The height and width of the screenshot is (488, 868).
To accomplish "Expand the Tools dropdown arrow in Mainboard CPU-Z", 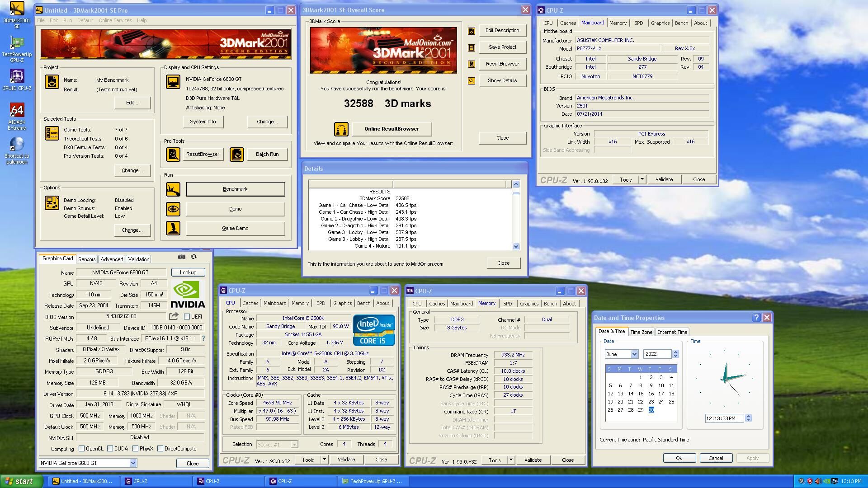I will pyautogui.click(x=642, y=179).
